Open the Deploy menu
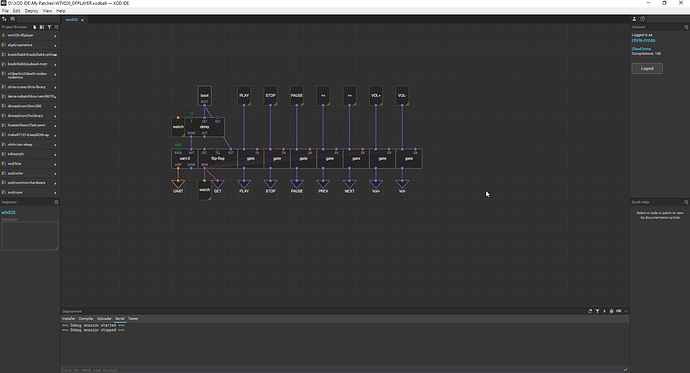Screen dimensions: 690x373 pos(31,11)
